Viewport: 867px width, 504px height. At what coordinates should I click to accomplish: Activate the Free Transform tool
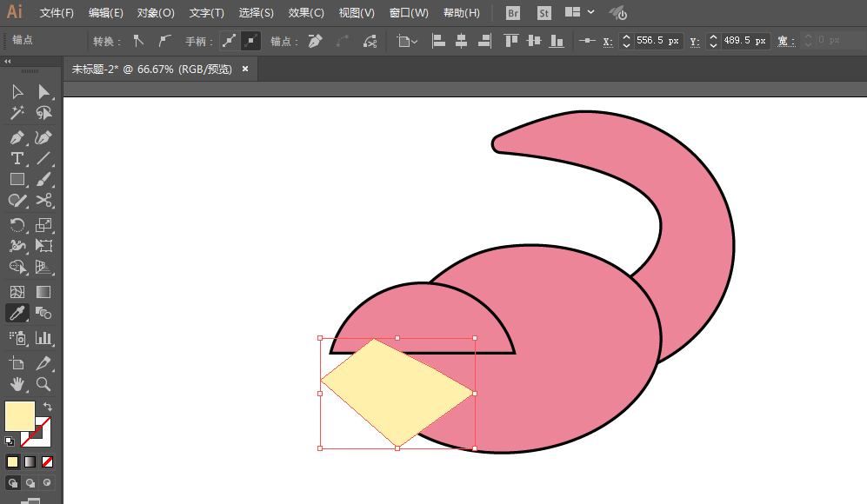(43, 246)
